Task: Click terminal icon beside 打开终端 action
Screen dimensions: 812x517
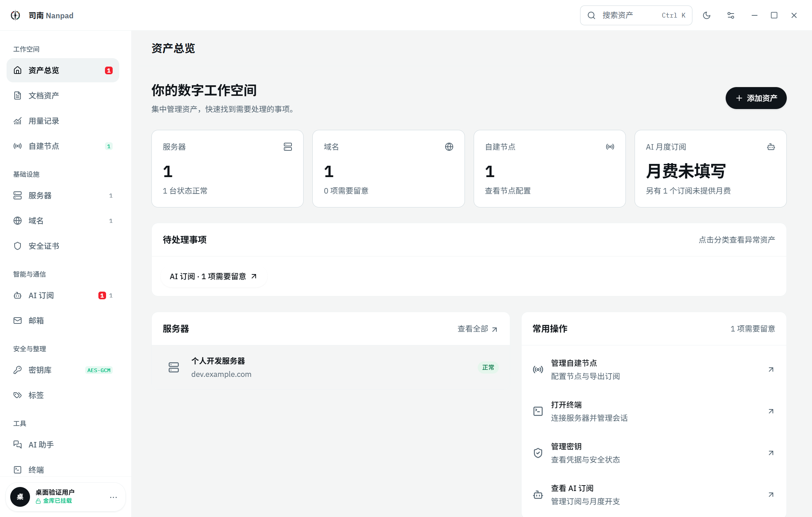Action: click(x=538, y=411)
